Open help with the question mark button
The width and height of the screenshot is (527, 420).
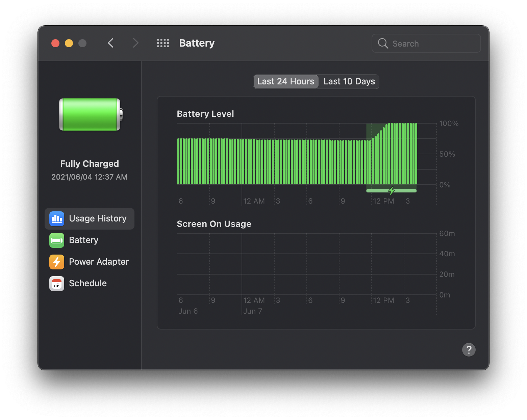point(469,350)
